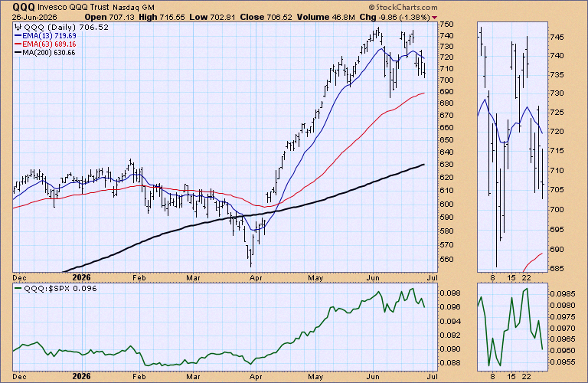588x383 pixels.
Task: Click the StockCharts.com copyright link
Action: point(403,7)
